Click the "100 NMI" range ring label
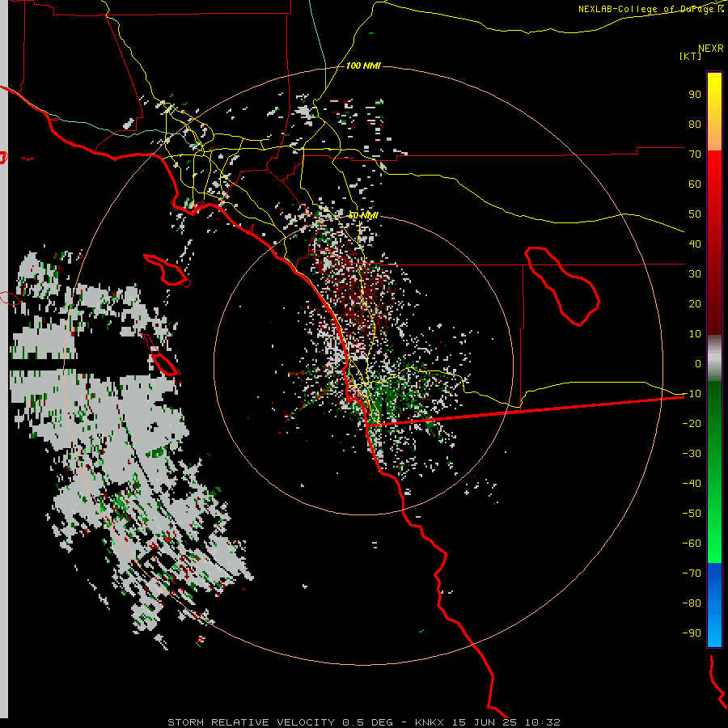Screen dimensions: 728x728 (x=363, y=66)
